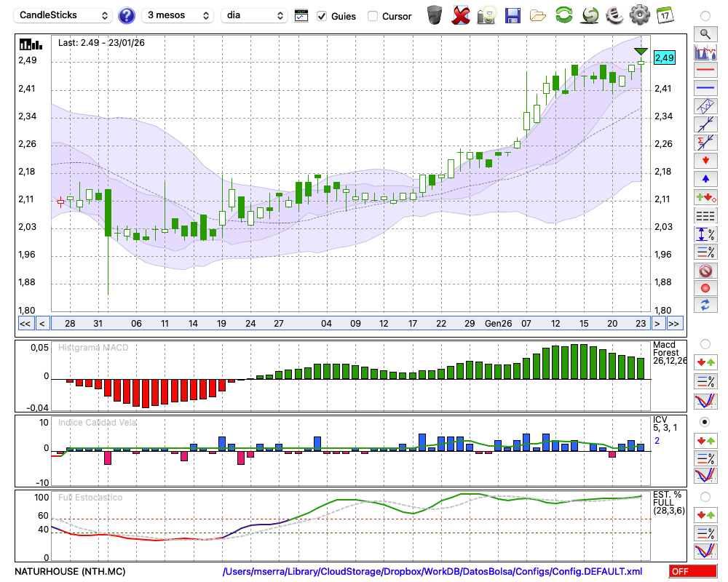Click the trash can delete icon
Image resolution: width=728 pixels, height=582 pixels.
point(435,15)
